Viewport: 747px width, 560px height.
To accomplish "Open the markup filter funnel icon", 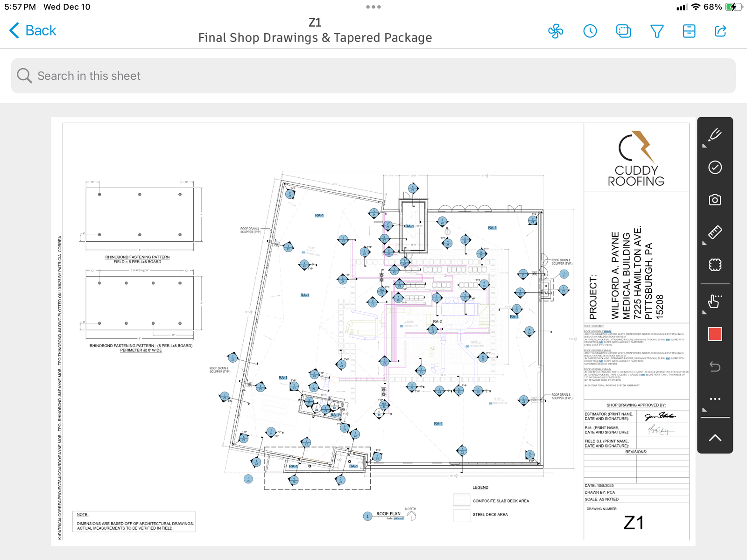I will [657, 31].
